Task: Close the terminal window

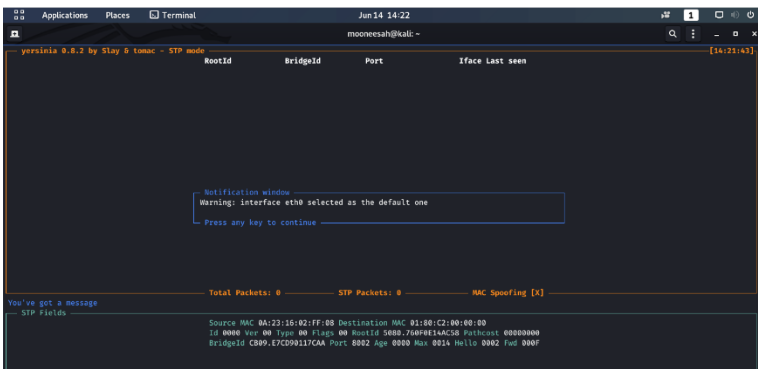Action: 754,34
